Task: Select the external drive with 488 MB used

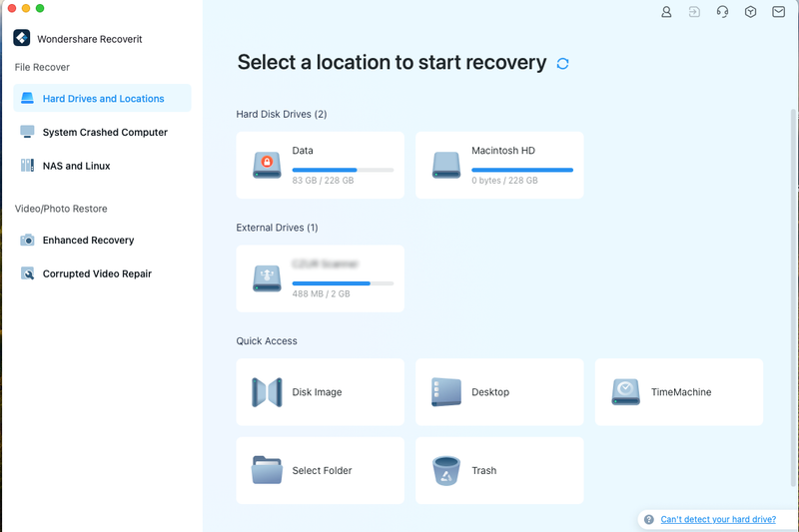Action: click(x=320, y=278)
